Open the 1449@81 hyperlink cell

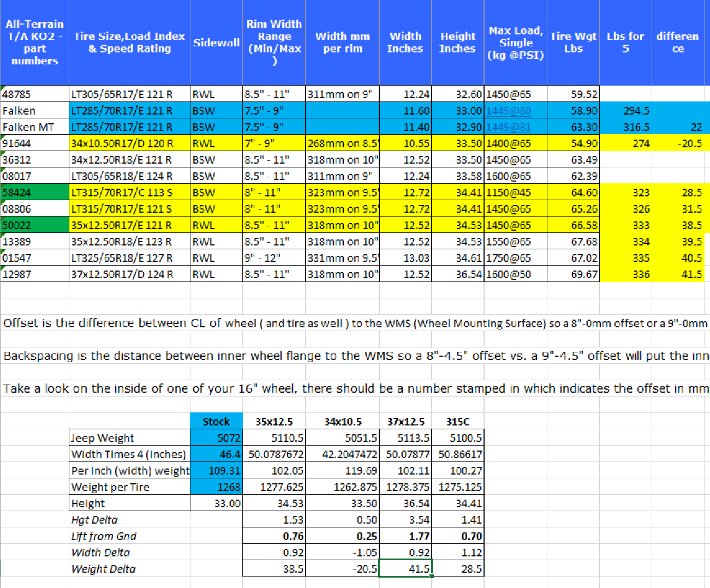(x=515, y=127)
